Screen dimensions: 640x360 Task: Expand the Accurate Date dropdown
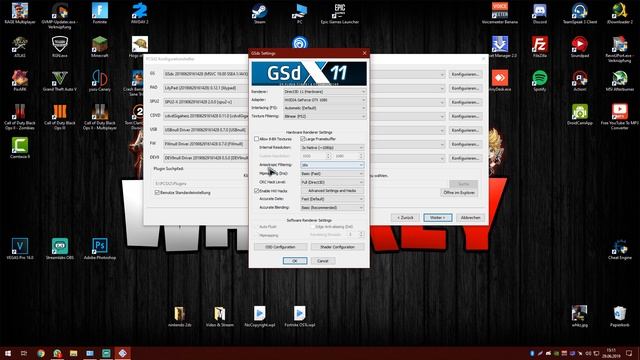332,199
